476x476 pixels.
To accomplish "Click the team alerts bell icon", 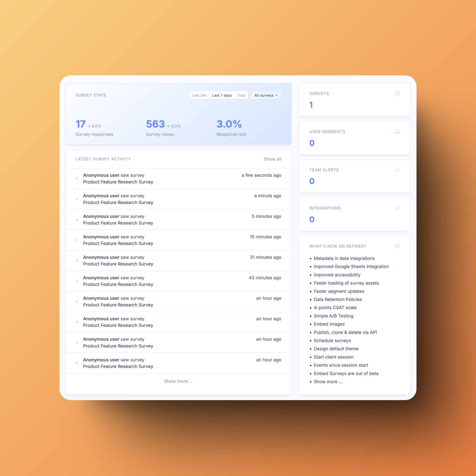I will (398, 170).
